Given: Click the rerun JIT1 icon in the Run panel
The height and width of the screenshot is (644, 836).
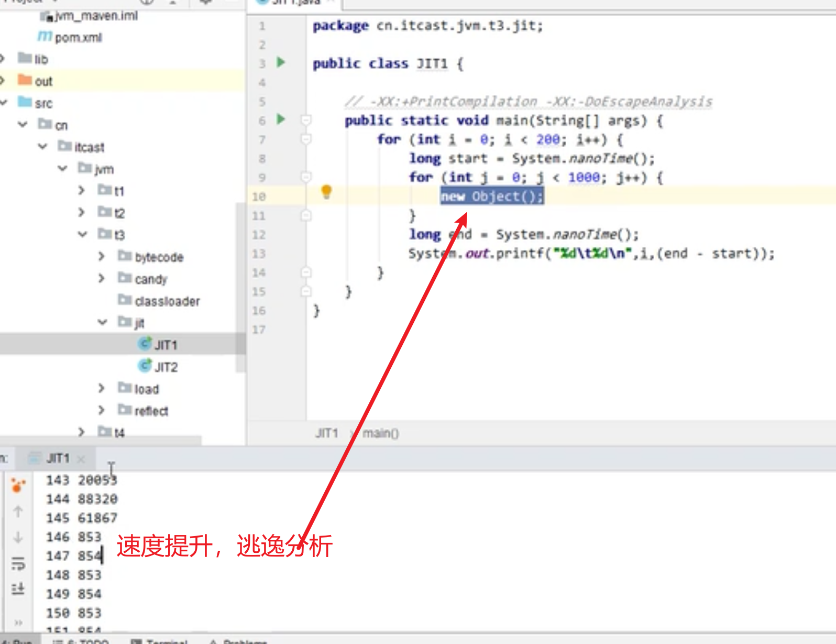Looking at the screenshot, I should (18, 486).
